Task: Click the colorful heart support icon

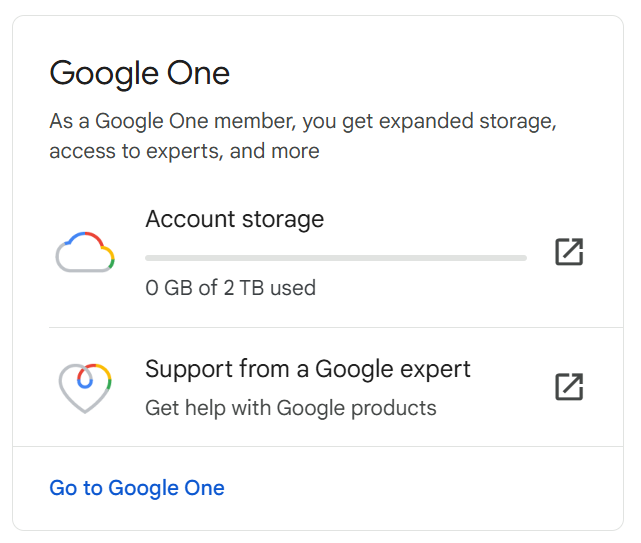Action: tap(85, 387)
